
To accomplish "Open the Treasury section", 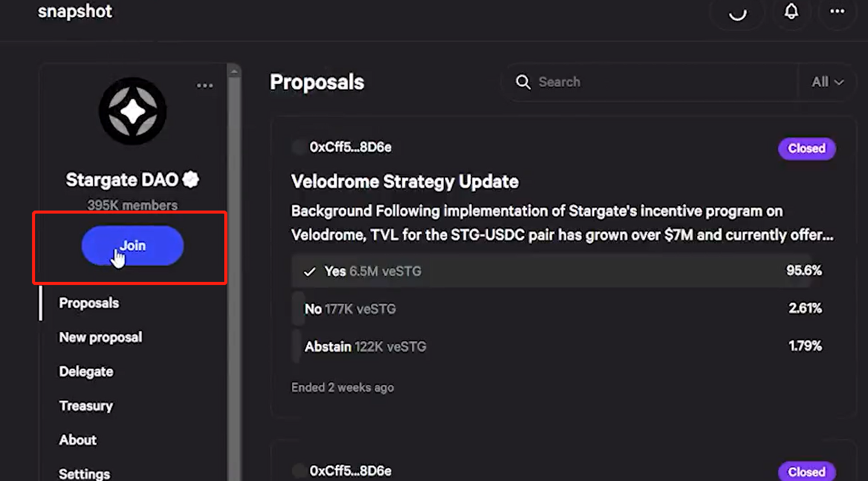I will (86, 405).
